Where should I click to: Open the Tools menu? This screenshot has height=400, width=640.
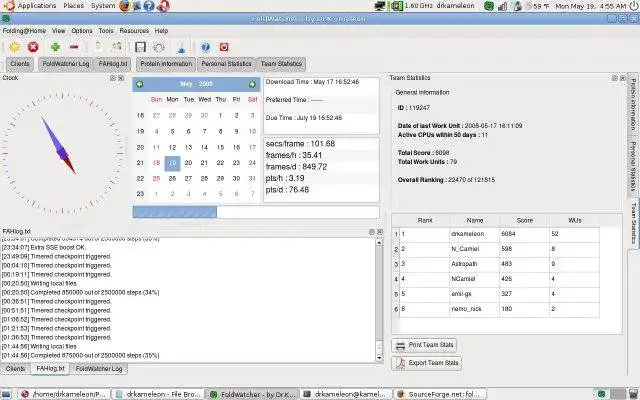(106, 31)
